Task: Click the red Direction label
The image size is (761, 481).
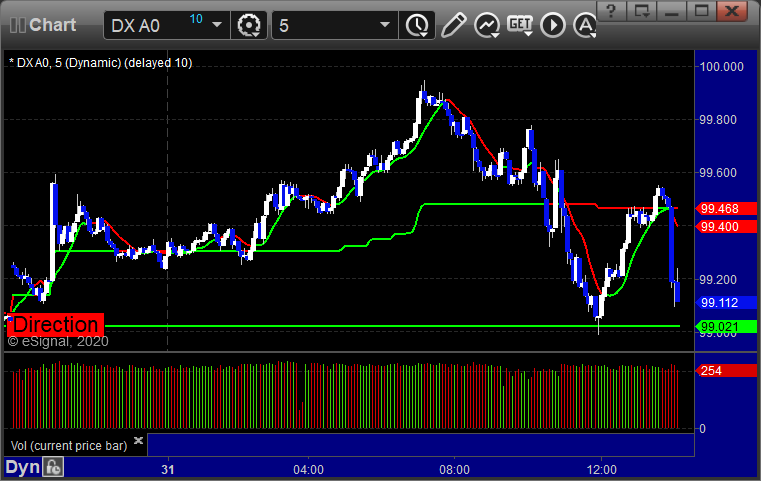Action: 55,324
